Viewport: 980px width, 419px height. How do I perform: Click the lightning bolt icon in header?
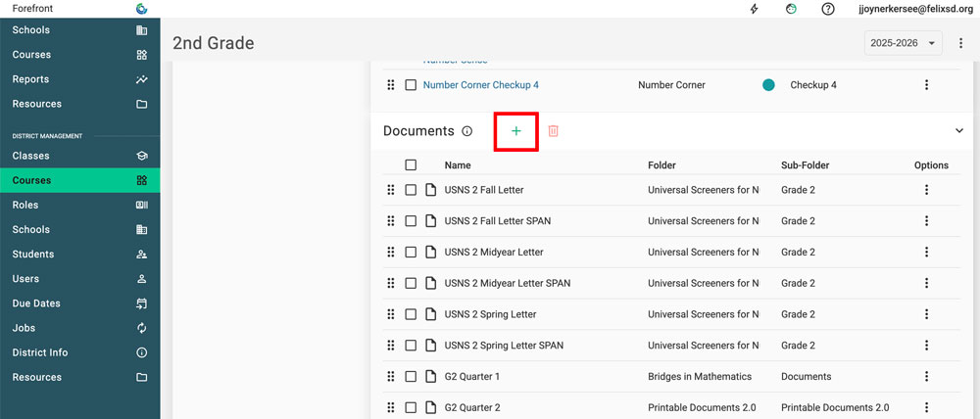[754, 9]
